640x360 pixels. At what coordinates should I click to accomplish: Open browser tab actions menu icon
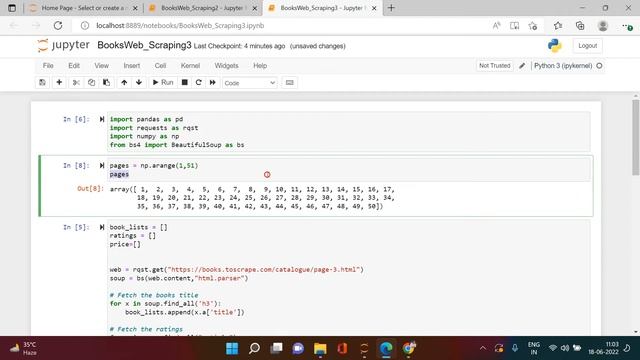(x=12, y=8)
